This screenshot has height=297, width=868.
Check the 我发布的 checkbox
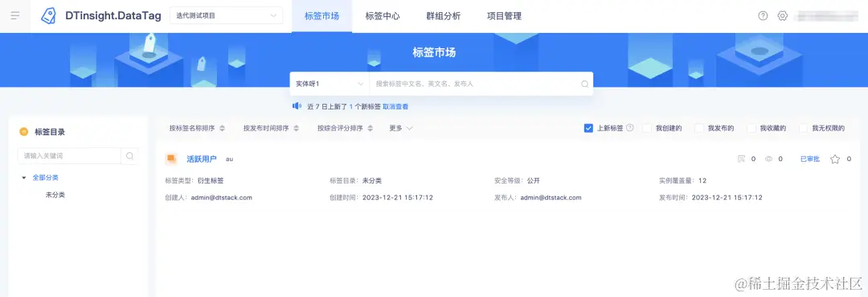coord(699,128)
